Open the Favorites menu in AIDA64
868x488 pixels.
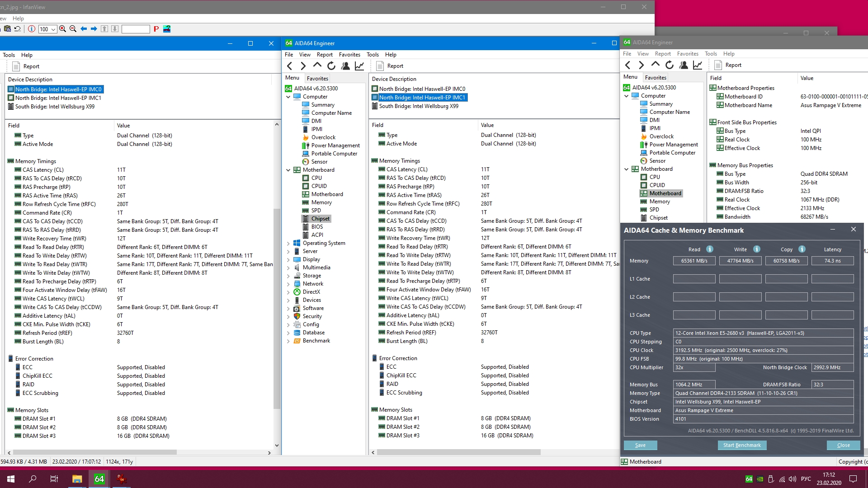click(x=349, y=55)
